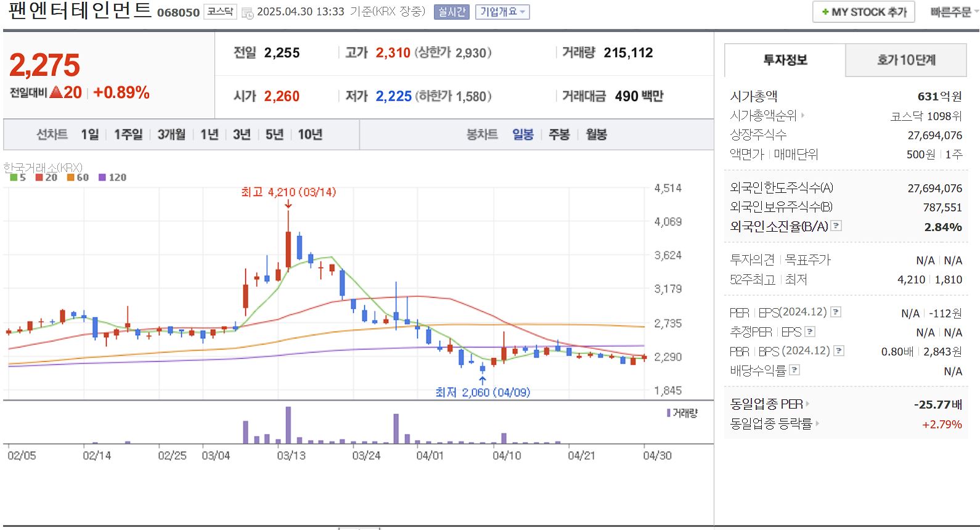Click the red up-triangle beside 전일대비 20
This screenshot has height=530, width=980.
[55, 92]
